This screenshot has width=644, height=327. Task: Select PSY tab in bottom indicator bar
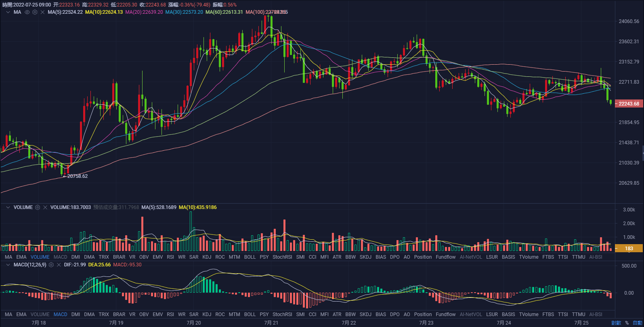(264, 314)
